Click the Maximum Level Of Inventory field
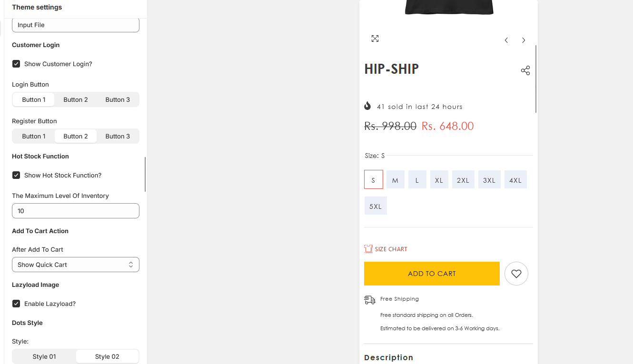 (x=76, y=211)
